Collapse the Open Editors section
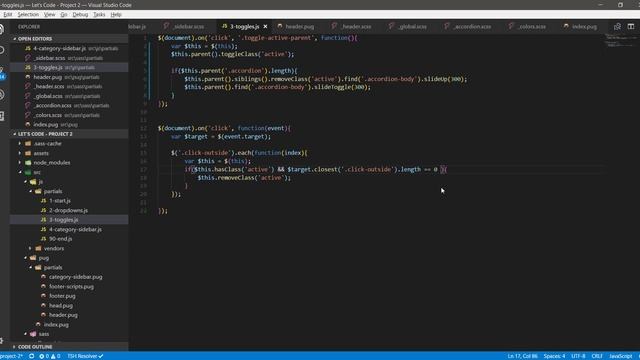This screenshot has height=360, width=640. [69, 39]
